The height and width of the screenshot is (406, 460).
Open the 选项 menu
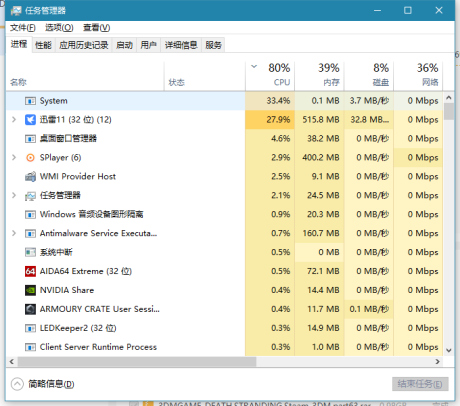click(59, 28)
